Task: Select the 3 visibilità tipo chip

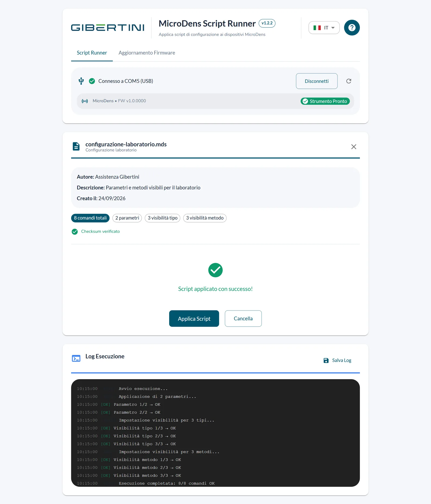Action: pos(162,218)
